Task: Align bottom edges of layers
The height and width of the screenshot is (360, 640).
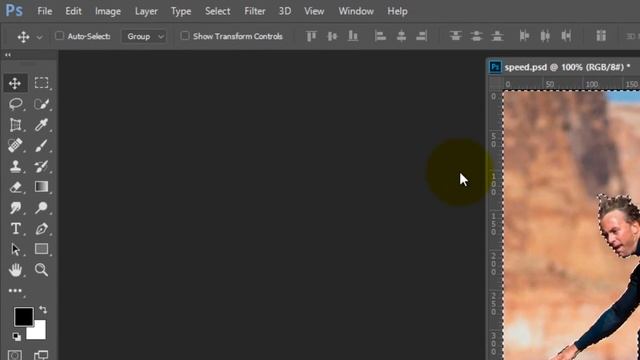Action: pos(353,36)
